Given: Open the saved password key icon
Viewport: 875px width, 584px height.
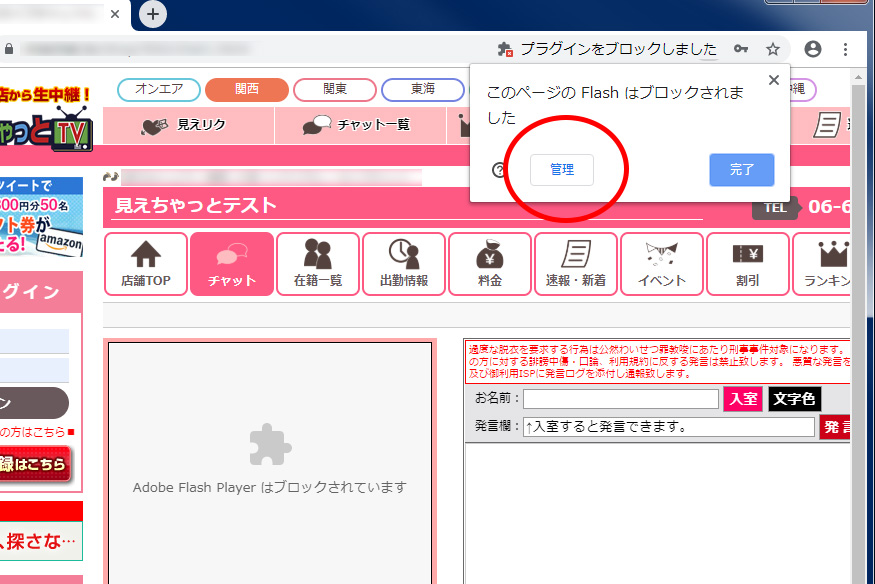Looking at the screenshot, I should (x=741, y=49).
